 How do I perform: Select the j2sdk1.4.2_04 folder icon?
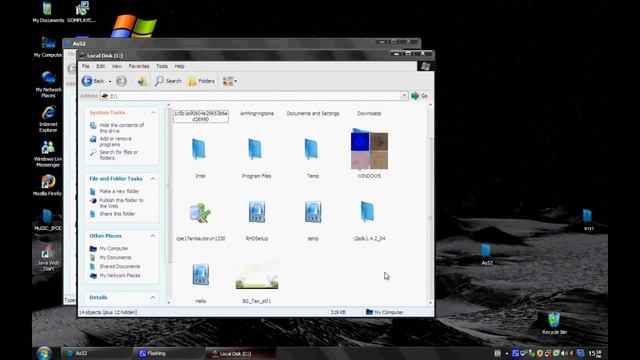point(368,212)
